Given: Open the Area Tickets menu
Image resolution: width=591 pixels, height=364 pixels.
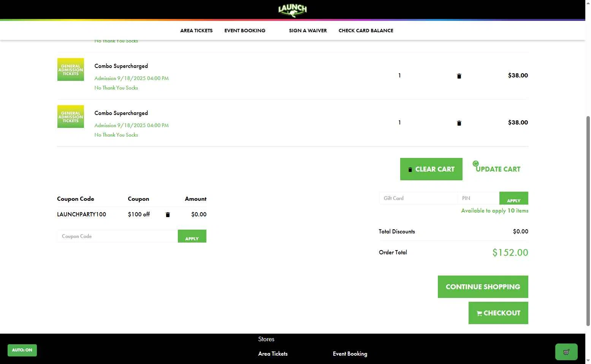Looking at the screenshot, I should (x=196, y=31).
